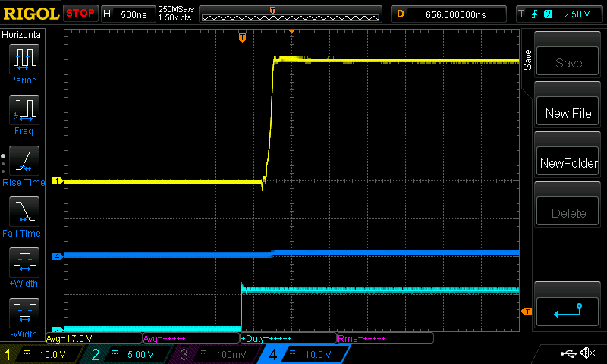Select the -Width measurement icon
The height and width of the screenshot is (364, 607).
click(x=24, y=312)
